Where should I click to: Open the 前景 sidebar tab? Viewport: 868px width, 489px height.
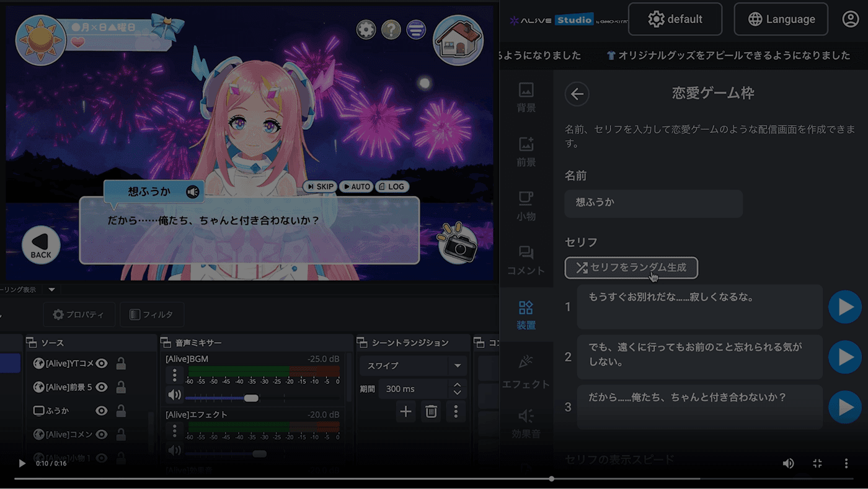point(526,152)
